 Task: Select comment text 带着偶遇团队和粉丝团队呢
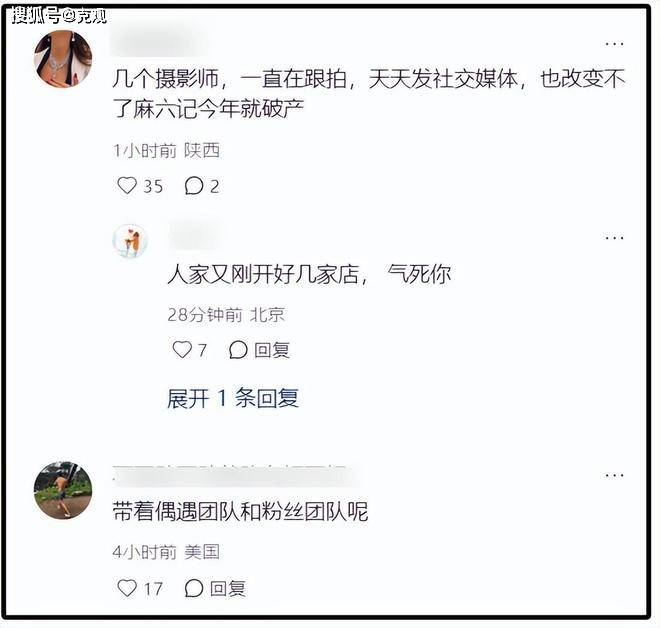pos(240,512)
